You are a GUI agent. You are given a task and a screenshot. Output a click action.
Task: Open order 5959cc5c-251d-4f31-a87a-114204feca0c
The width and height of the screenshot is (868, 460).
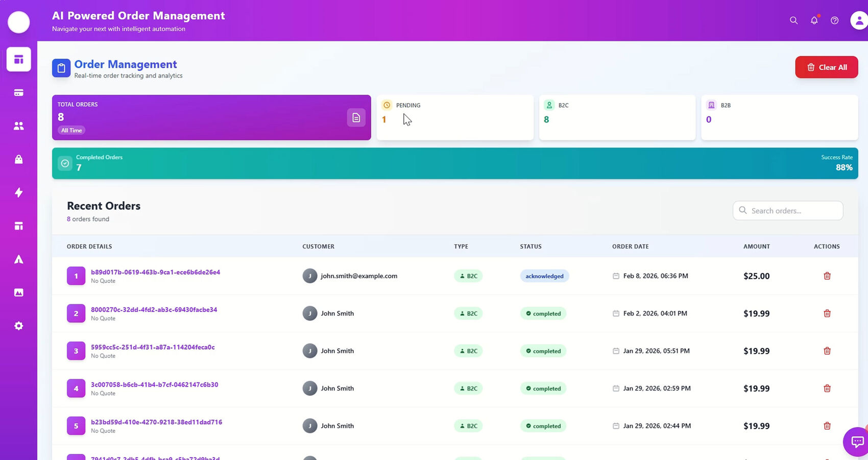[x=153, y=347]
